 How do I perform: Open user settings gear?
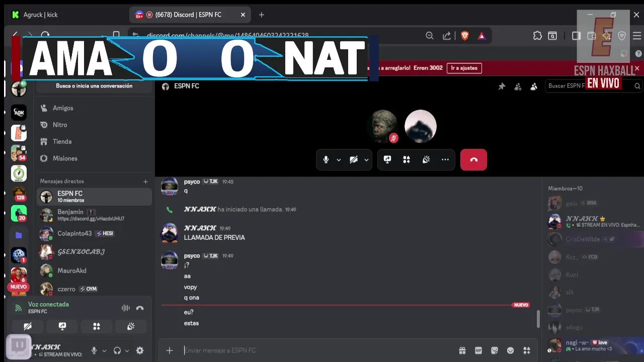140,350
